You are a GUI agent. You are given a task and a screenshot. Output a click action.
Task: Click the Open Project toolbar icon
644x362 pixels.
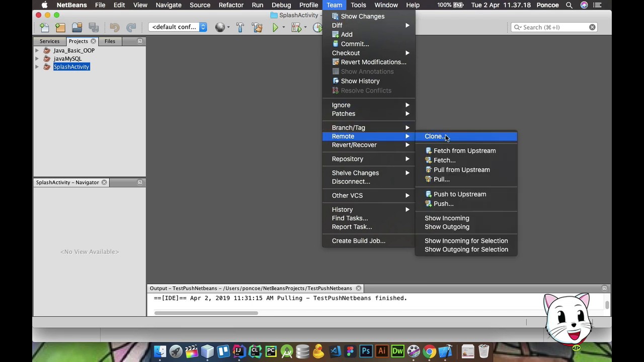(x=77, y=27)
